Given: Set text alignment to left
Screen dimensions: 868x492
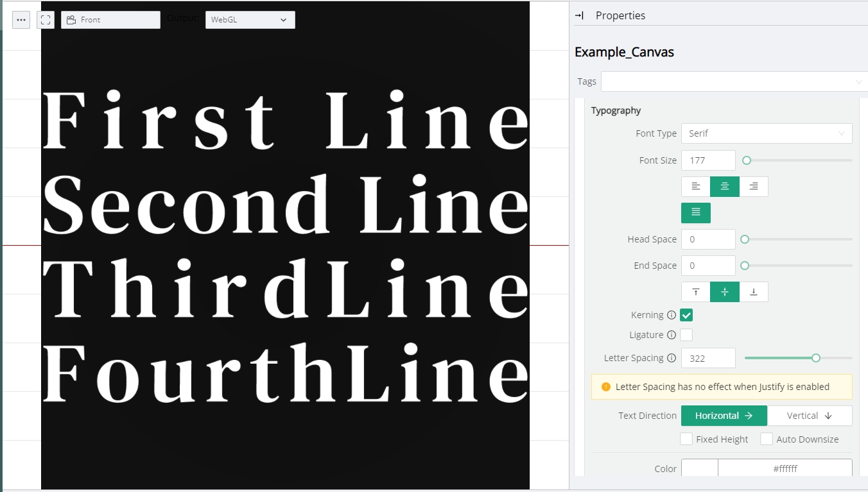Looking at the screenshot, I should pos(695,187).
